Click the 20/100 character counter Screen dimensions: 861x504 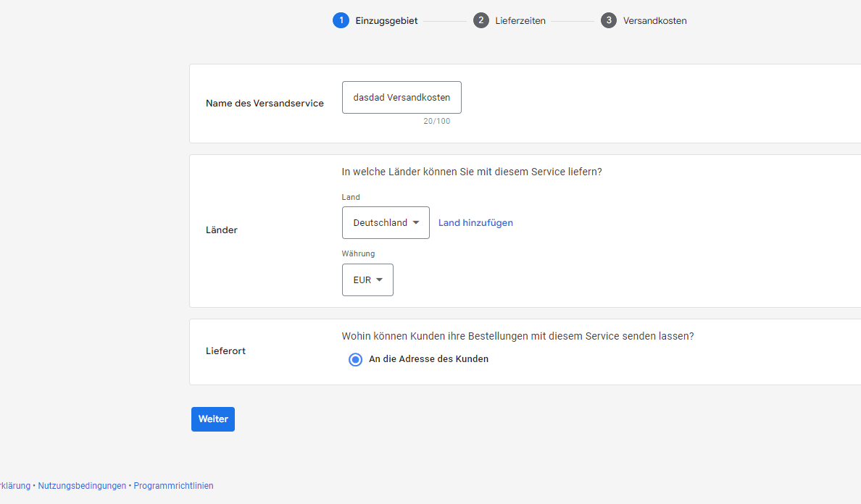[x=436, y=122]
